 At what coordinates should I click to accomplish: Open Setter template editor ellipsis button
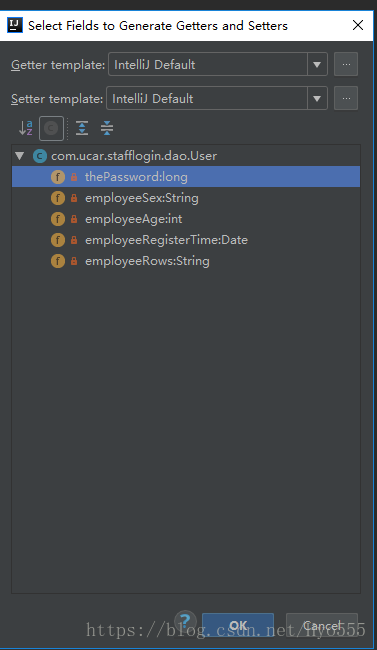click(x=346, y=98)
